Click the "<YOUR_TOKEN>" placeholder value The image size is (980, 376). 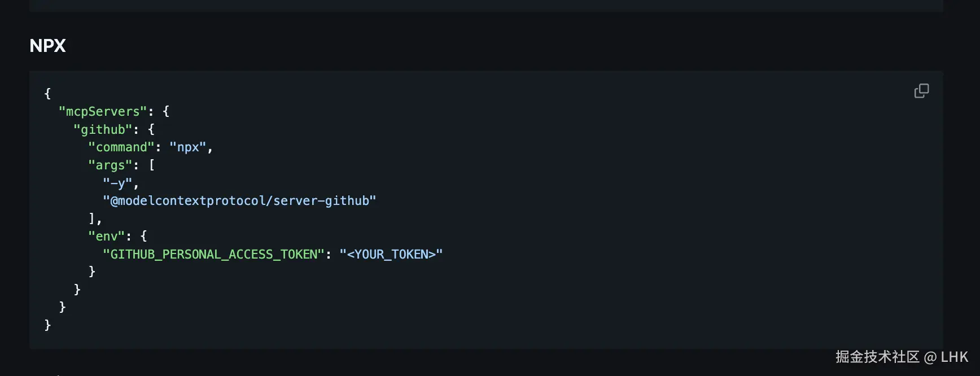tap(391, 255)
